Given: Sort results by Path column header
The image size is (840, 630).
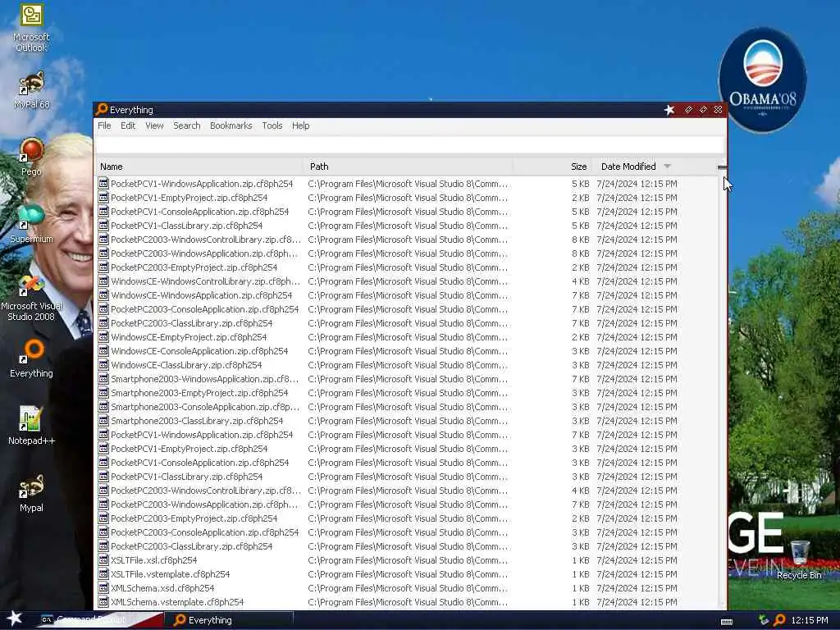Looking at the screenshot, I should (408, 167).
